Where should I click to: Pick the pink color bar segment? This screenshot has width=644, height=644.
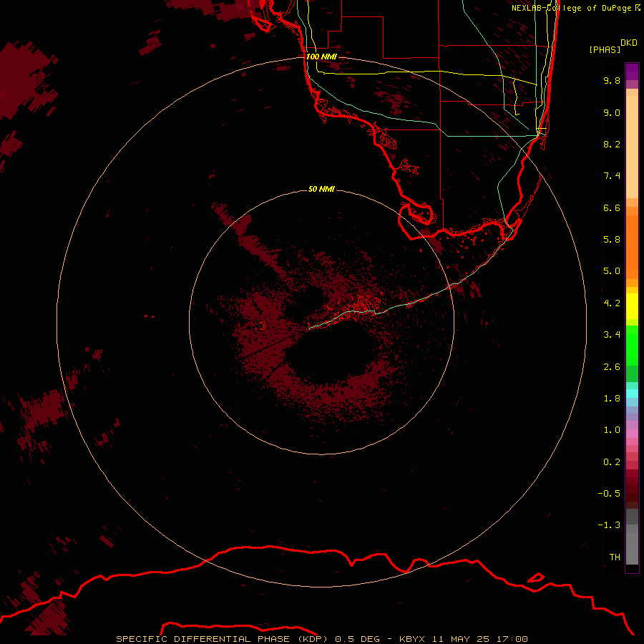(x=632, y=434)
